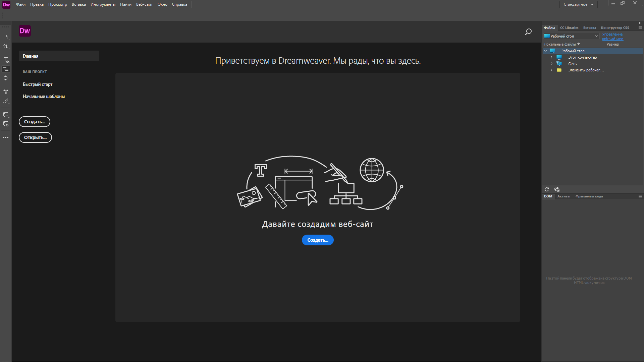Switch to the CC Libraries tab

click(569, 28)
